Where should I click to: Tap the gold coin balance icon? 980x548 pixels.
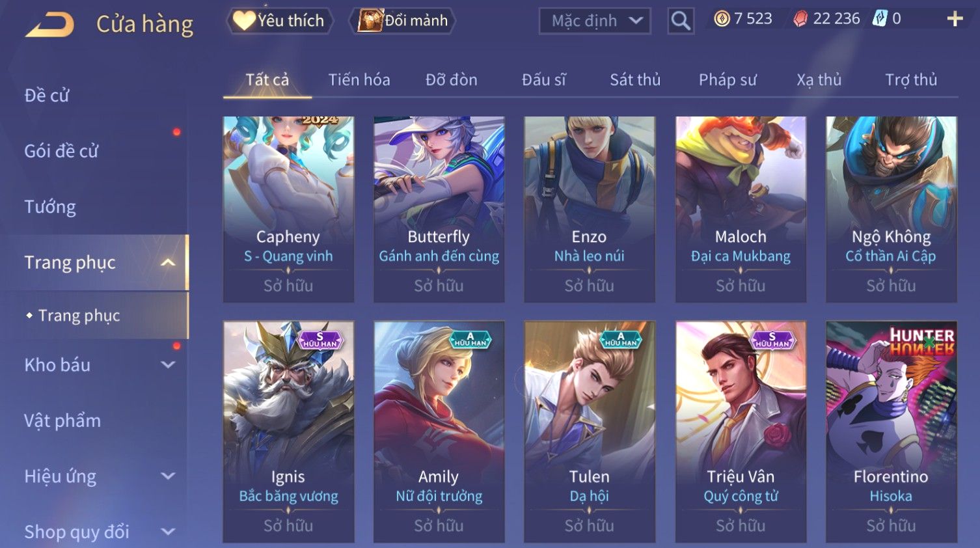pyautogui.click(x=722, y=19)
